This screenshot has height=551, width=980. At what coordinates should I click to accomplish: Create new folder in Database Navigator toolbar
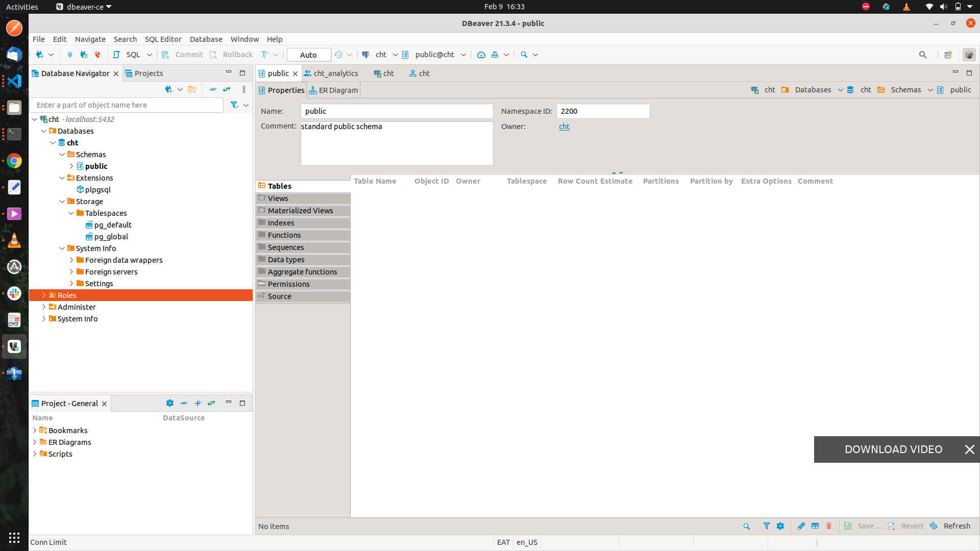tap(192, 89)
